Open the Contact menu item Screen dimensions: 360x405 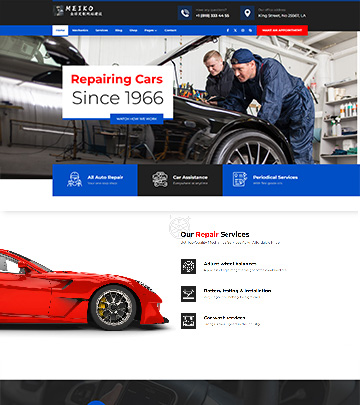170,30
